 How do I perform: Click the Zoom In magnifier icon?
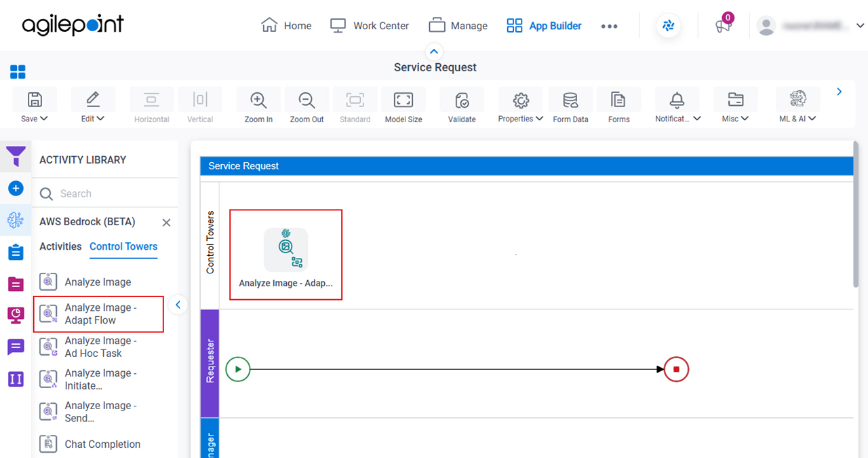coord(258,100)
